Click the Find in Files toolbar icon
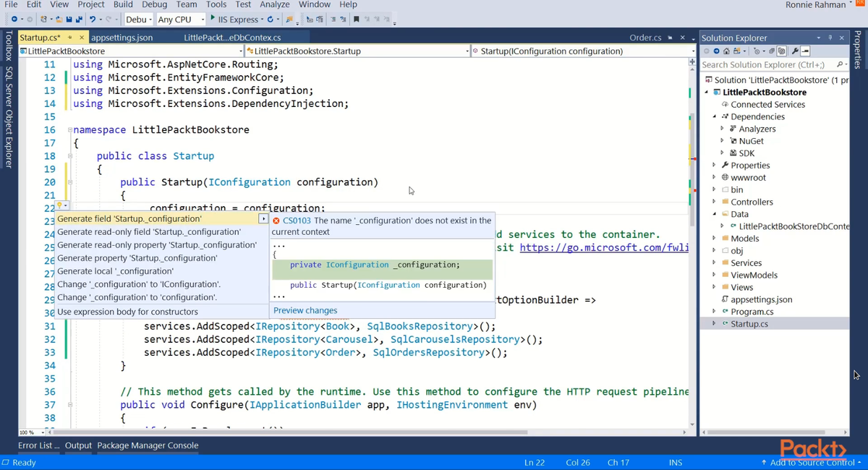 [x=289, y=19]
